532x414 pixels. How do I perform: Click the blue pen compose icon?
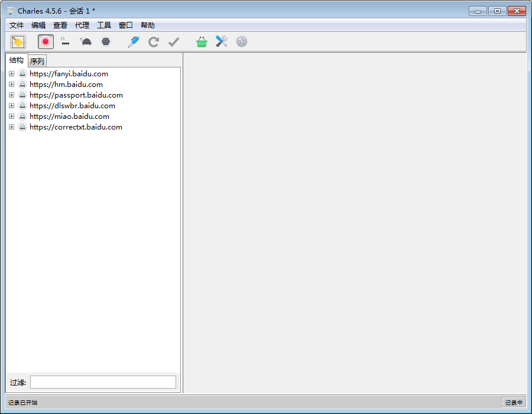coord(134,42)
